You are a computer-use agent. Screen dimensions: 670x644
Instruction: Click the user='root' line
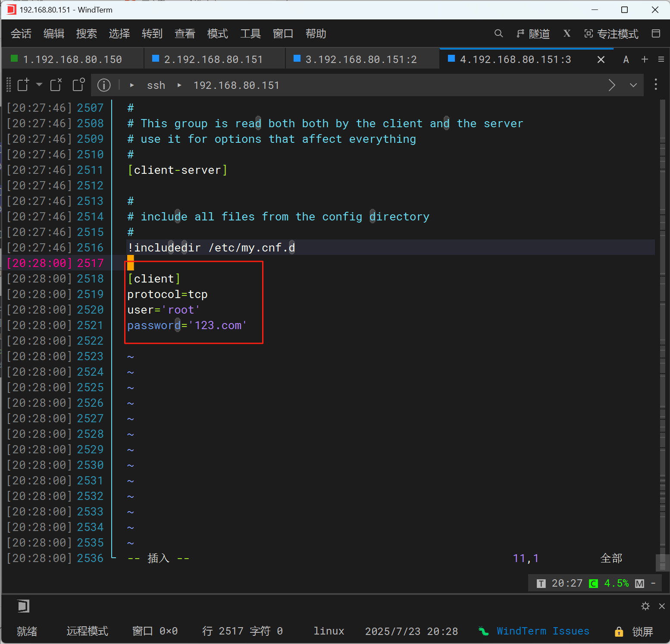tap(163, 310)
